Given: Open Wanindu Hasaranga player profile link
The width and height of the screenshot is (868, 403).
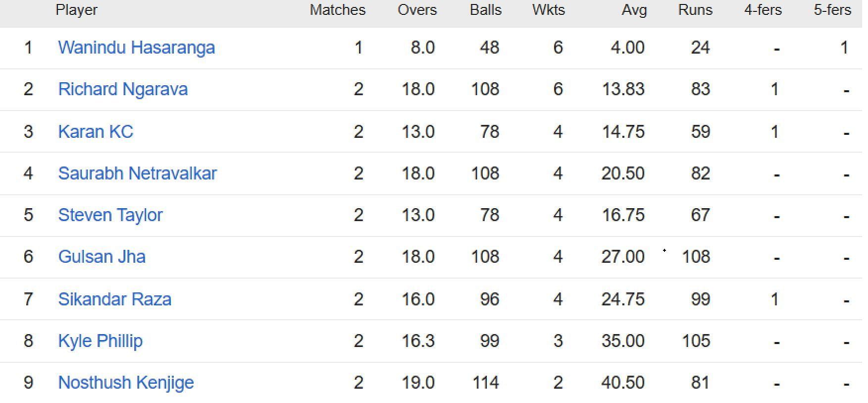Looking at the screenshot, I should click(136, 48).
